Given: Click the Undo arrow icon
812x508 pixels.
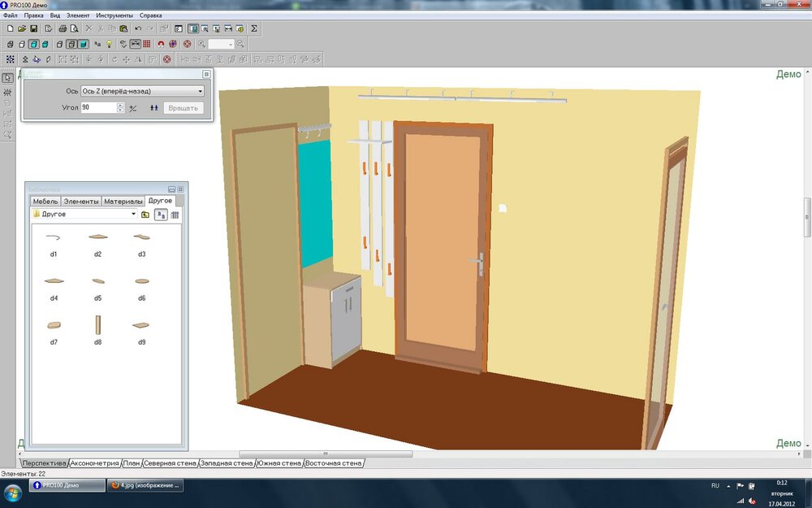Looking at the screenshot, I should (138, 28).
